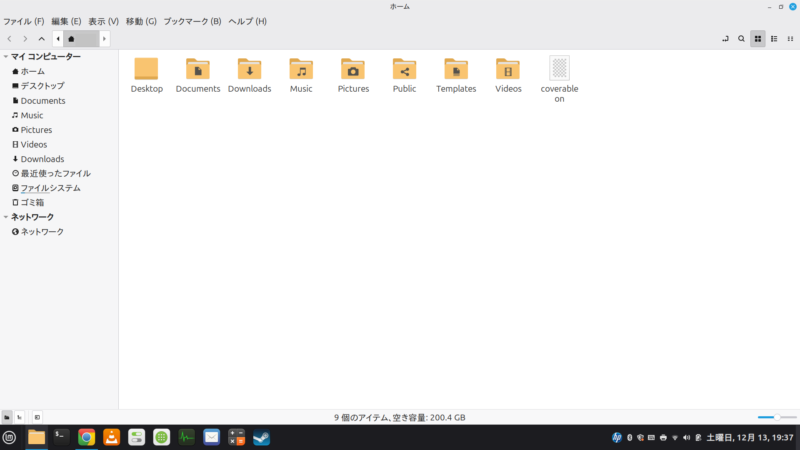The width and height of the screenshot is (800, 450).
Task: Go up to parent folder
Action: coord(41,38)
